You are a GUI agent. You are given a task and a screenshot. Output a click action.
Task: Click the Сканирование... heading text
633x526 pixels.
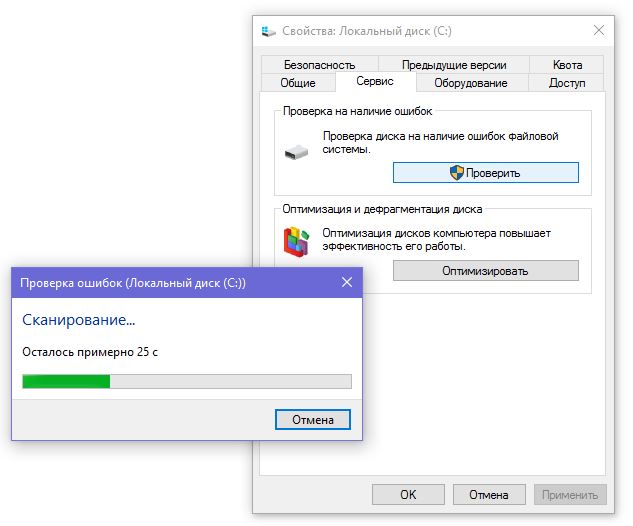[79, 320]
